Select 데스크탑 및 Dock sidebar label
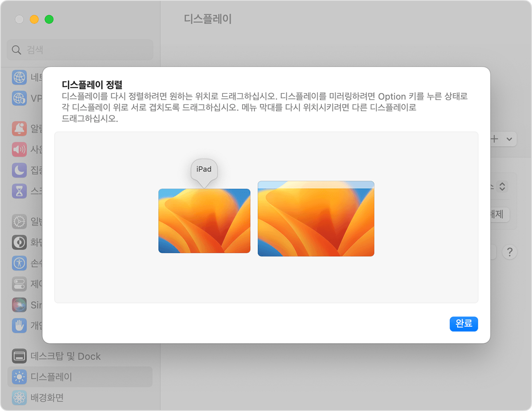 coord(66,356)
